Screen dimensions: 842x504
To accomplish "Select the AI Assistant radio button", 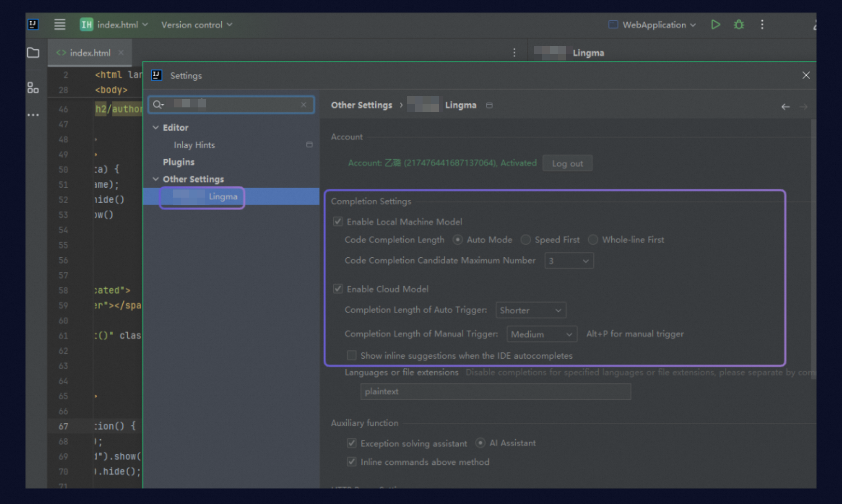I will pyautogui.click(x=480, y=443).
